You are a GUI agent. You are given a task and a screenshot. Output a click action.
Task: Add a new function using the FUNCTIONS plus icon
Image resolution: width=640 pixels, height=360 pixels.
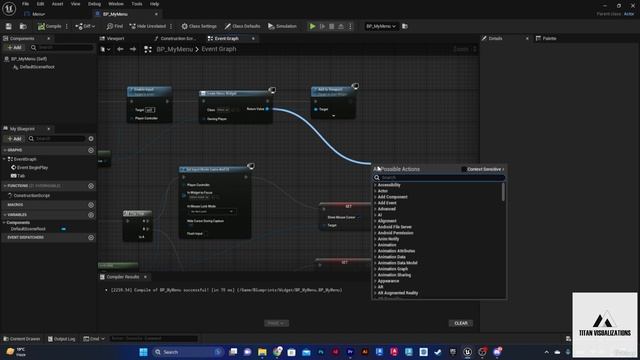coord(91,186)
